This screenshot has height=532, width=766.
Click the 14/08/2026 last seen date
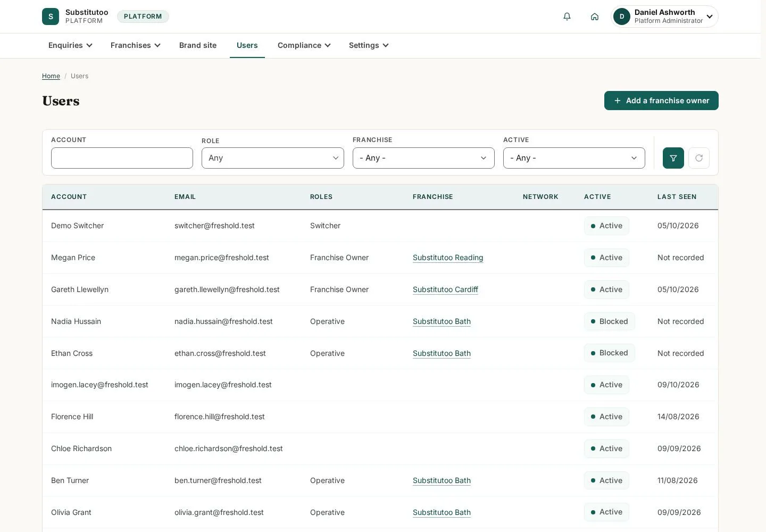click(x=678, y=417)
